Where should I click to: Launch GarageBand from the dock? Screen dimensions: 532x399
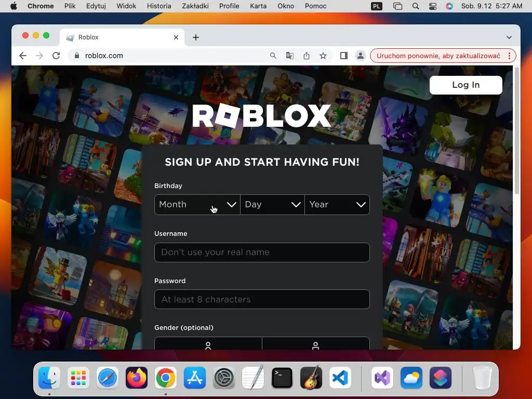[311, 378]
